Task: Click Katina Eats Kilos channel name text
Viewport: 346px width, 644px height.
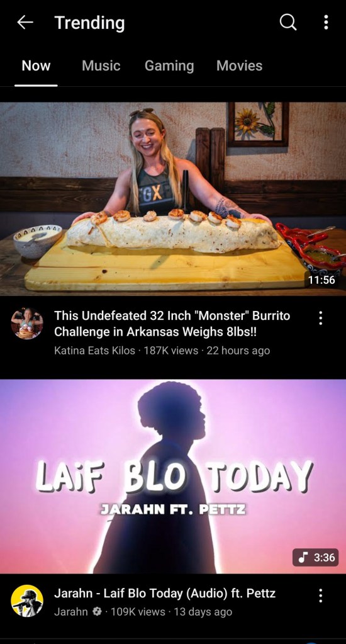Action: (x=94, y=351)
